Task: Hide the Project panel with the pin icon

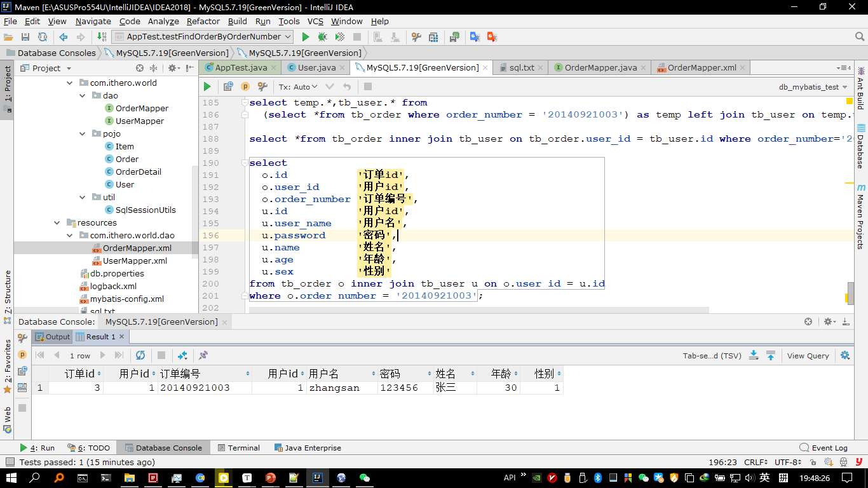Action: 190,68
